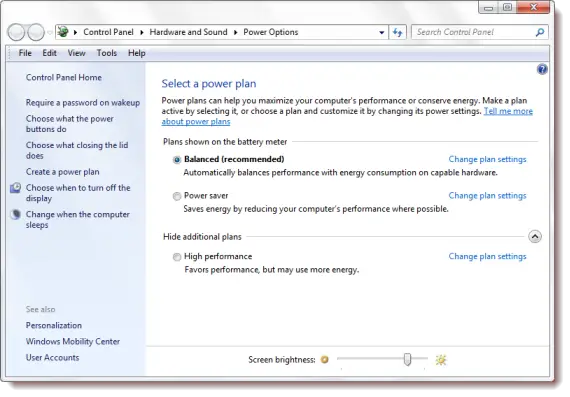The image size is (570, 397).
Task: Click 'Select a power plan' heading
Action: [x=209, y=84]
